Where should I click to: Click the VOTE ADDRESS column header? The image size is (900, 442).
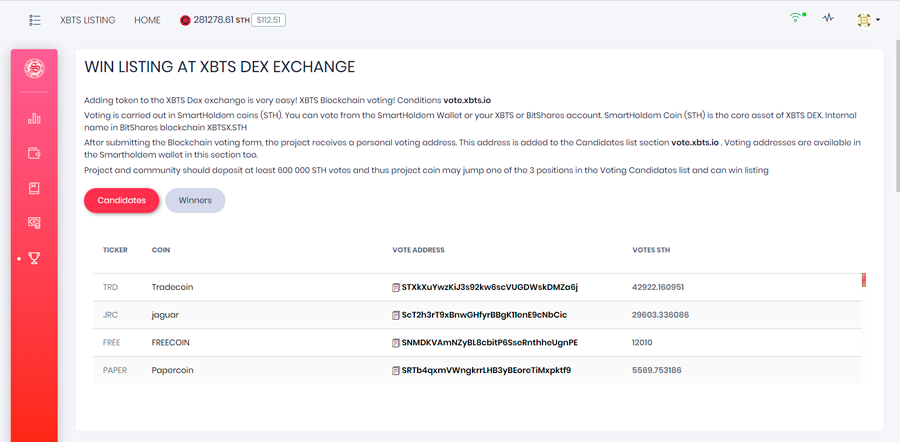click(418, 250)
